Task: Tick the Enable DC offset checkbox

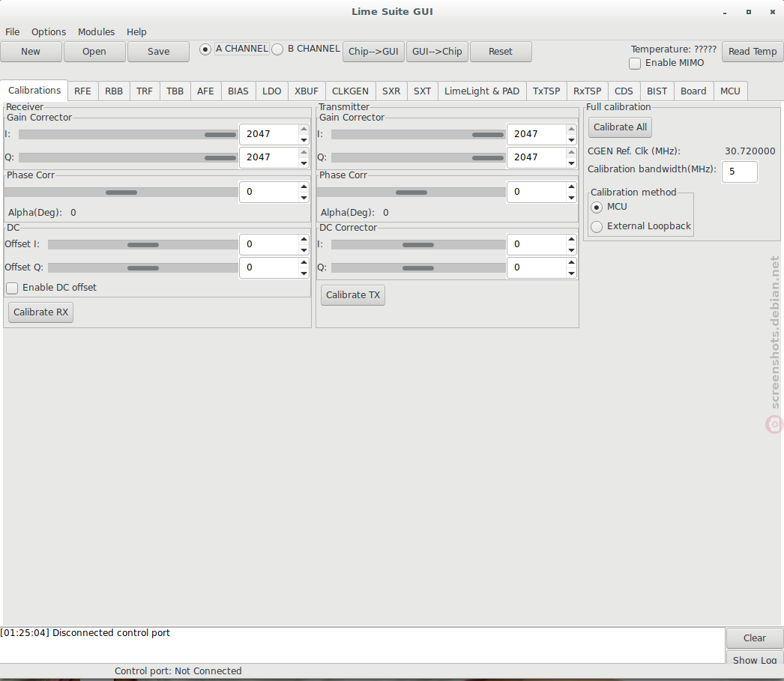Action: point(12,288)
